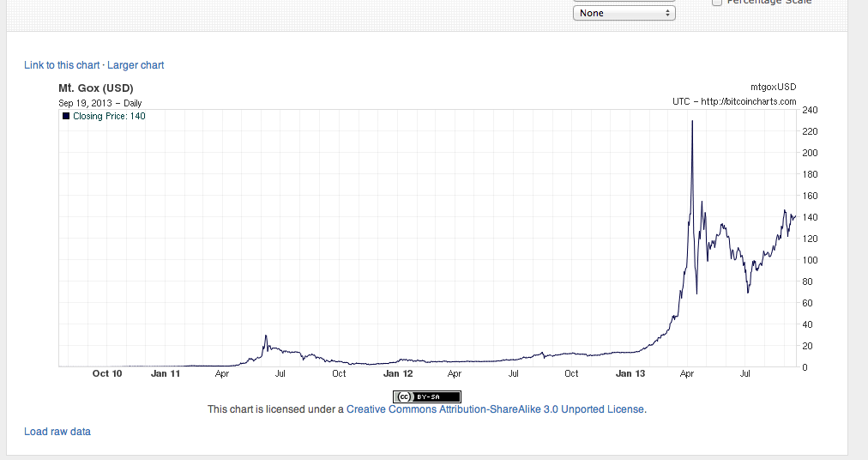Open the Link to this chart link
The image size is (868, 460).
click(62, 65)
